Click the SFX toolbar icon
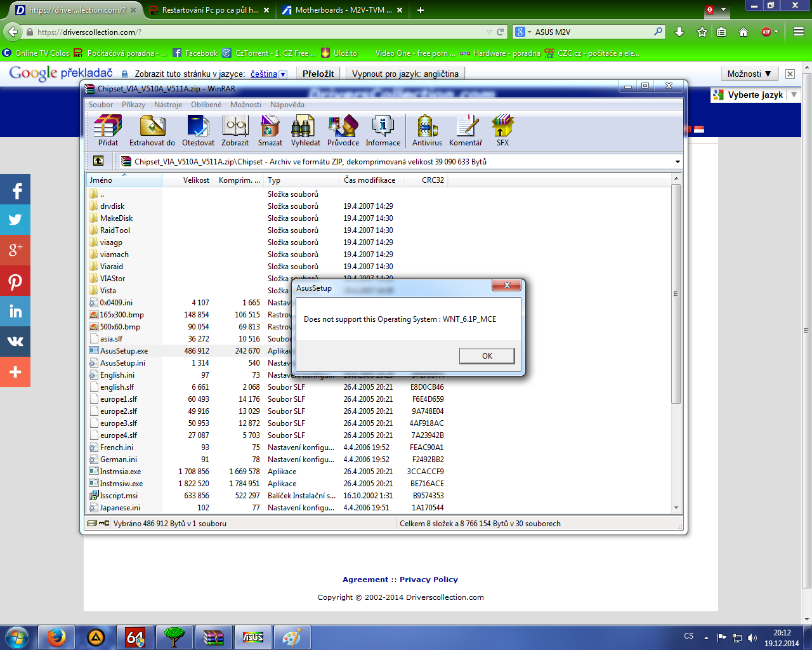This screenshot has height=650, width=812. [502, 131]
